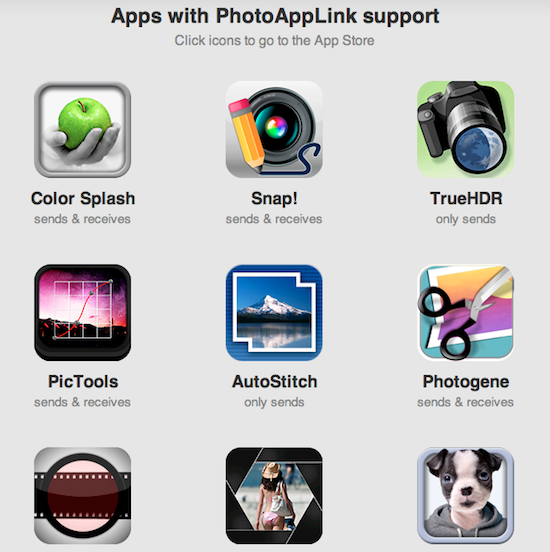Click 'only sends' under AutoStitch

click(274, 402)
